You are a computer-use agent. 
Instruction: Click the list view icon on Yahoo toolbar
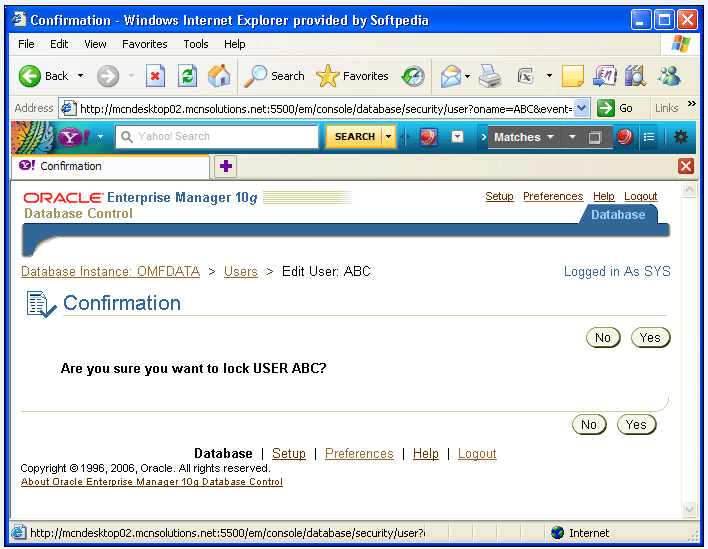pos(649,137)
